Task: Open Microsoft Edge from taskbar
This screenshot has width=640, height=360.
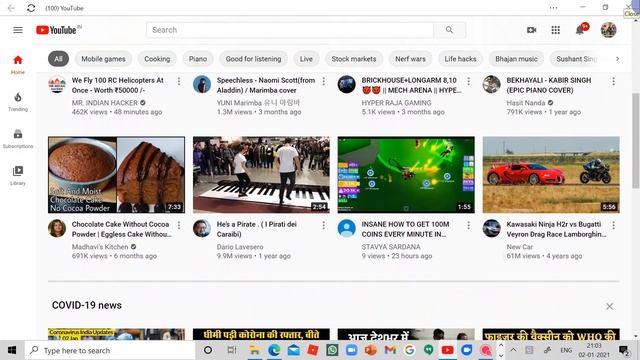Action: click(274, 350)
